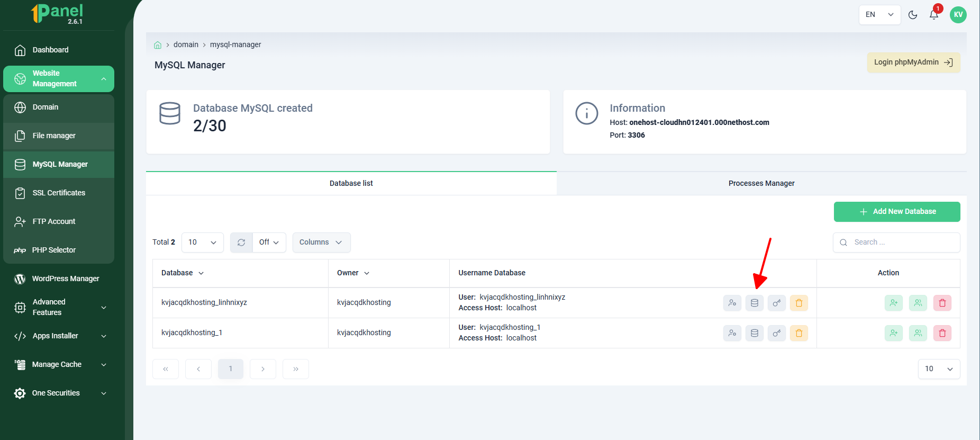Go to first page with double-left arrow
Image resolution: width=980 pixels, height=440 pixels.
point(166,369)
